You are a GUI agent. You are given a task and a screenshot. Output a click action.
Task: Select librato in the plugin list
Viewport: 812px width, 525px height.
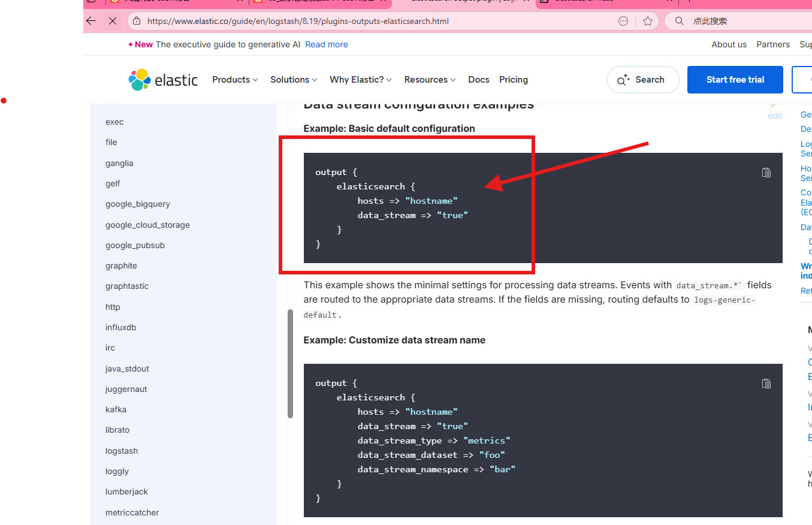117,430
